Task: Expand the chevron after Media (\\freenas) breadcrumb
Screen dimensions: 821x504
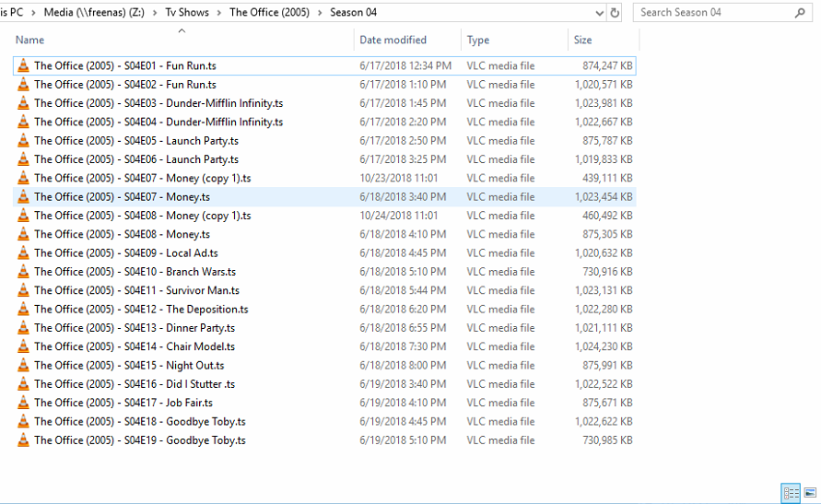Action: tap(155, 13)
